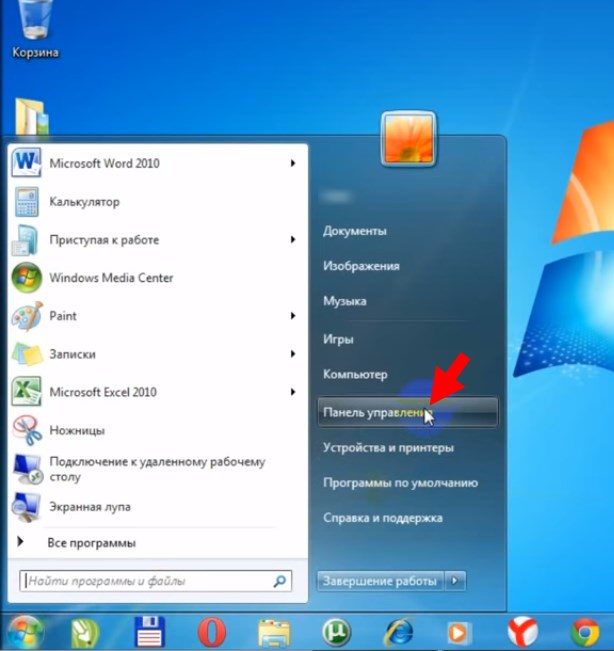614x651 pixels.
Task: Open Документы from the Start menu
Action: [x=355, y=231]
